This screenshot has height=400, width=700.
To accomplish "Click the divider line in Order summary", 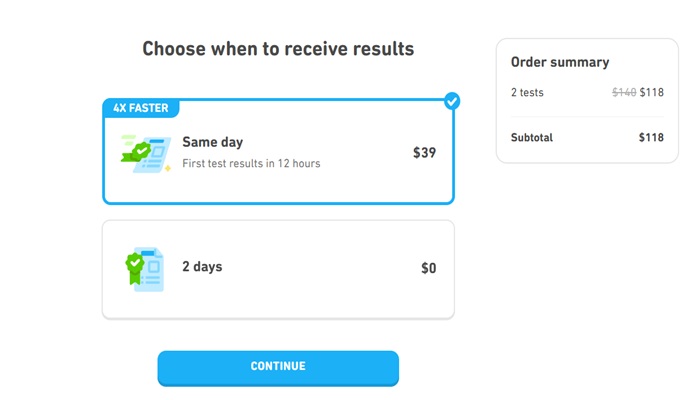I will tap(587, 116).
